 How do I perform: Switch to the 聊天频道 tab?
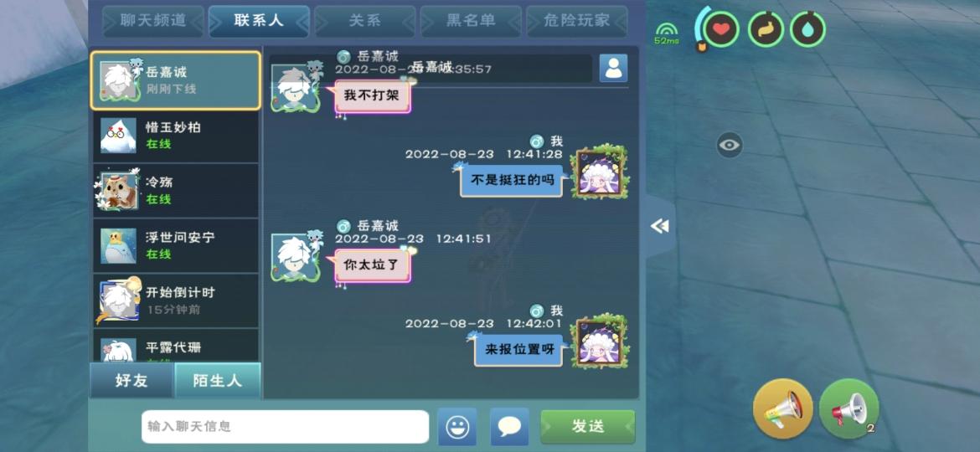pyautogui.click(x=153, y=21)
